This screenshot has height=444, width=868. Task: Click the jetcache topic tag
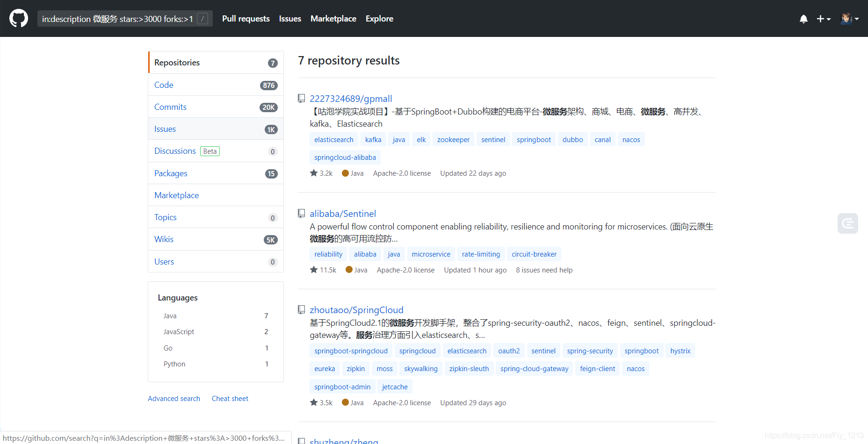(395, 387)
